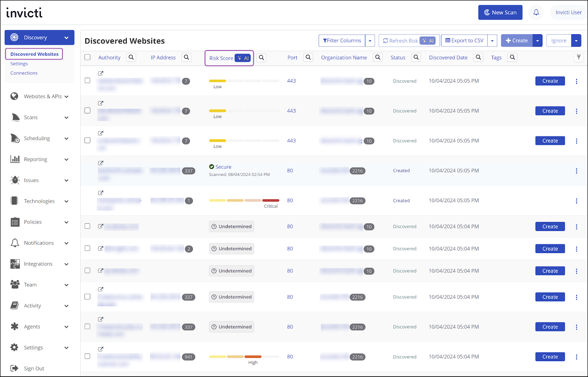The width and height of the screenshot is (588, 377).
Task: Open the Scans section in sidebar
Action: click(x=31, y=117)
